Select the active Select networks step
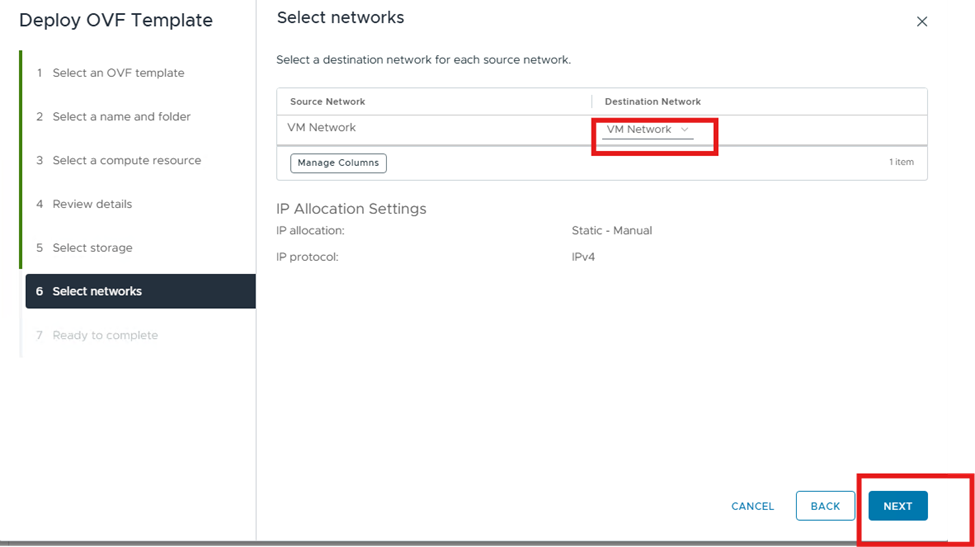 pyautogui.click(x=97, y=291)
